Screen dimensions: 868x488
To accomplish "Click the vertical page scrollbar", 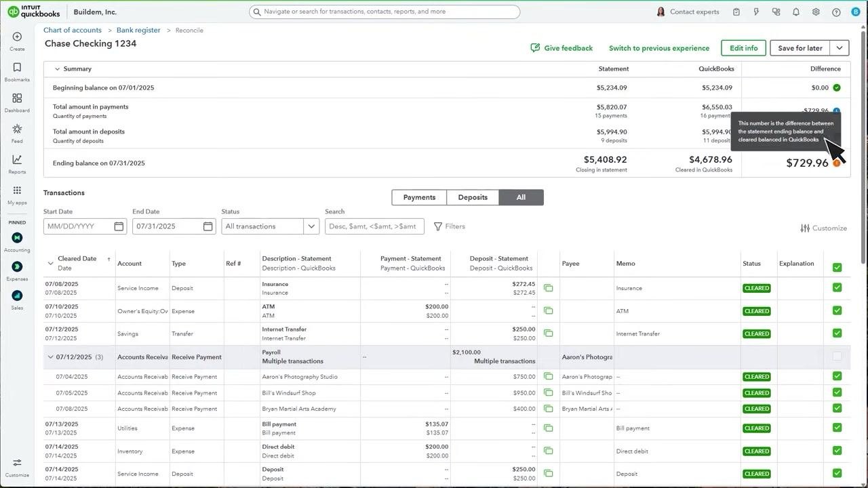I will pos(864,149).
